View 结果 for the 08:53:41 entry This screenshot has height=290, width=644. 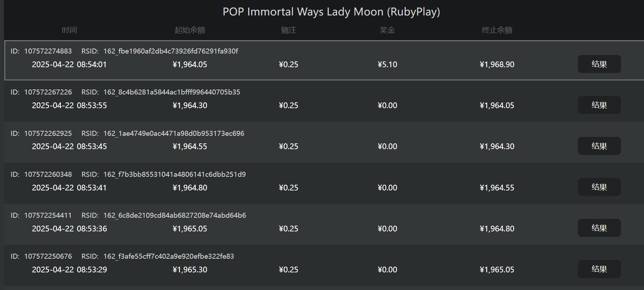(x=599, y=187)
